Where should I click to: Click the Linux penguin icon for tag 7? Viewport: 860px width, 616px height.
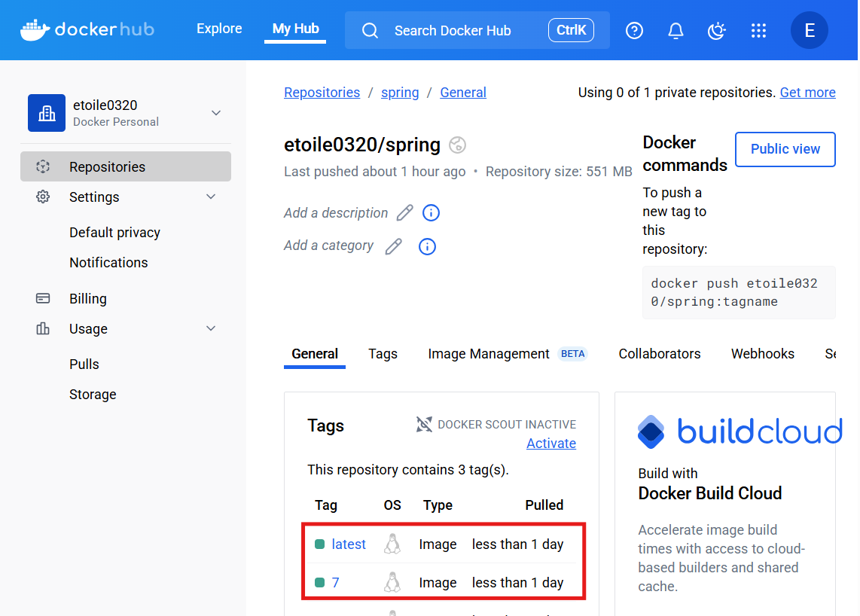point(392,583)
